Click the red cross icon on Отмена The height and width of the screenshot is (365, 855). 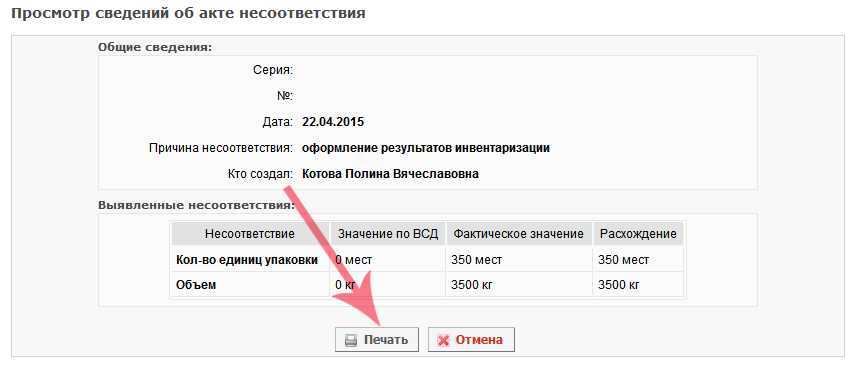444,340
